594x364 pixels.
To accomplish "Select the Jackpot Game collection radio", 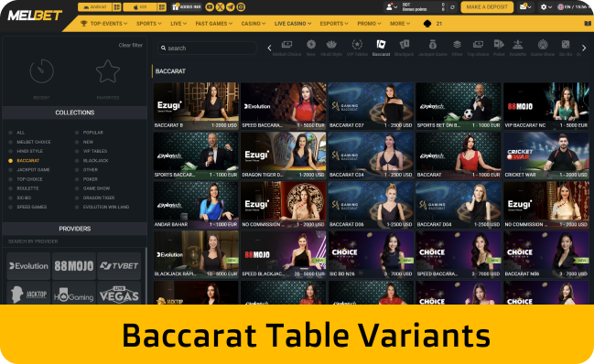I will (10, 170).
